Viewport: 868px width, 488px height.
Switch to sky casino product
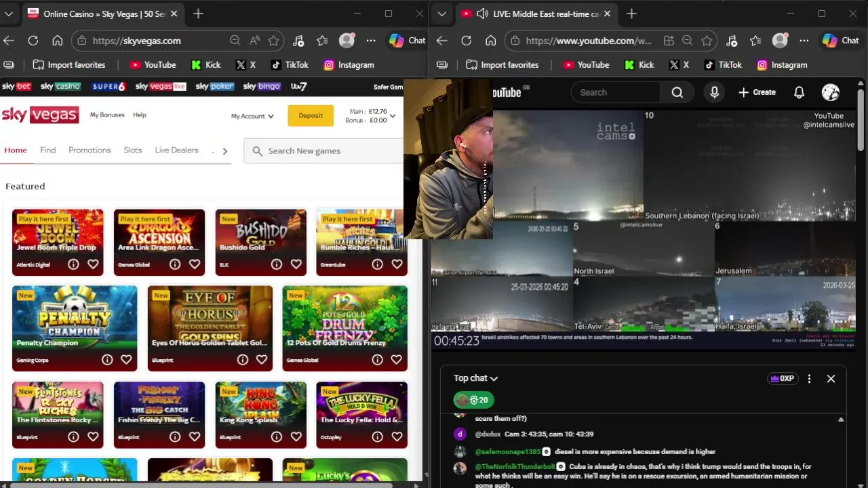(60, 87)
